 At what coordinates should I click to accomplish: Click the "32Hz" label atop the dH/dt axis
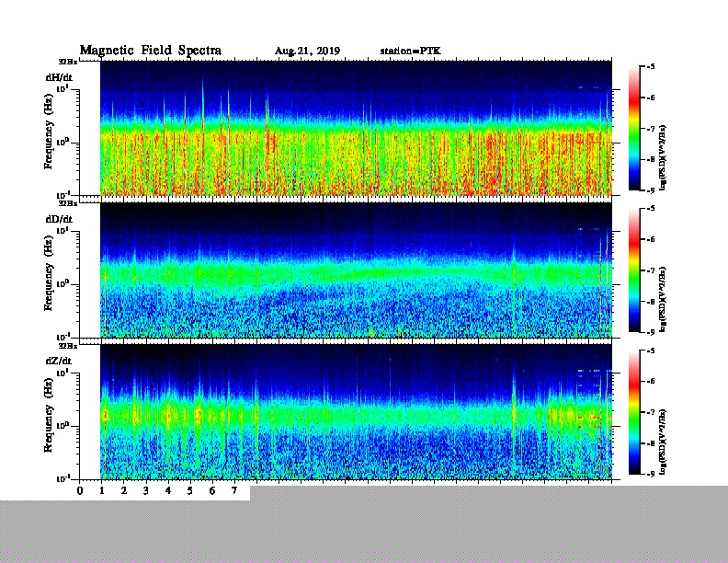(x=67, y=62)
